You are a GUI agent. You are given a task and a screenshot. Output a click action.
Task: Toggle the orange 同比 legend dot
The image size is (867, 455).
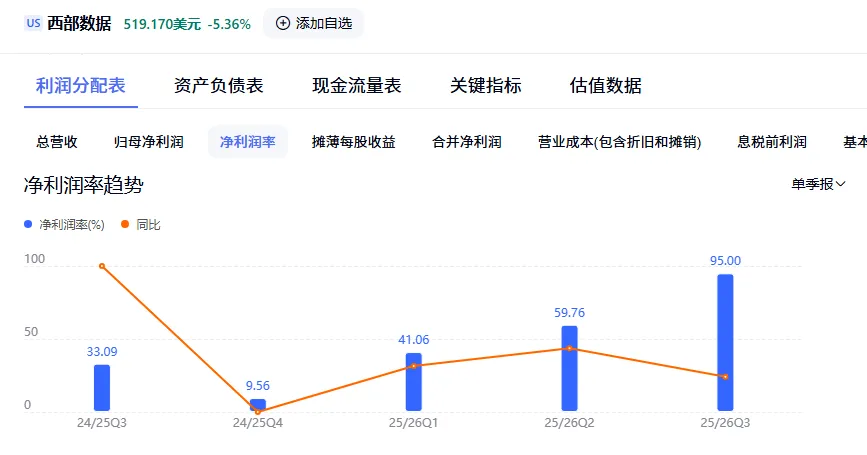click(125, 224)
